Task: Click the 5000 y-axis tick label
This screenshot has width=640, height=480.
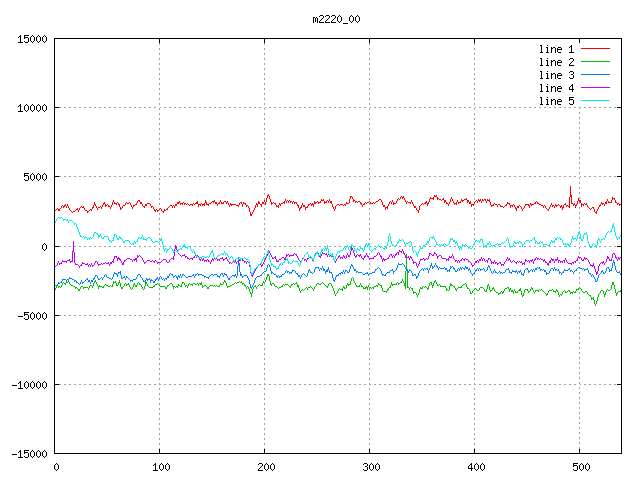Action: tap(34, 177)
